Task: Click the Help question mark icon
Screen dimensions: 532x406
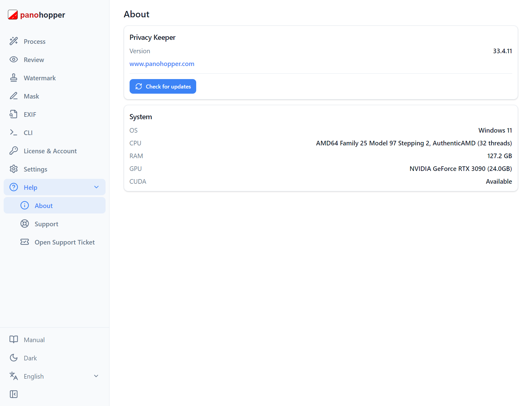Action: pos(14,187)
